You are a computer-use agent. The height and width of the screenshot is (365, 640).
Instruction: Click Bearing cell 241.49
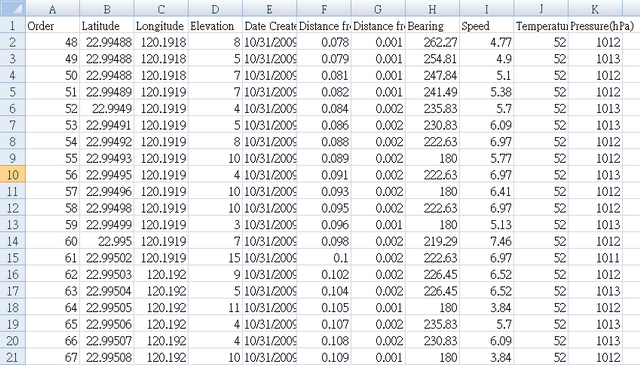[x=433, y=92]
